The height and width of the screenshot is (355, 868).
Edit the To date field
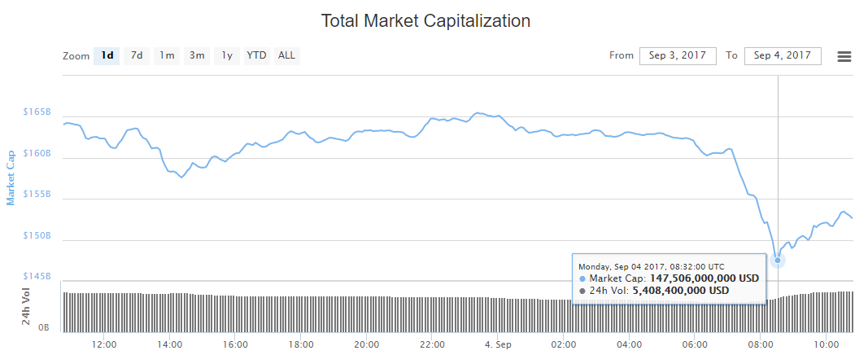(x=783, y=56)
